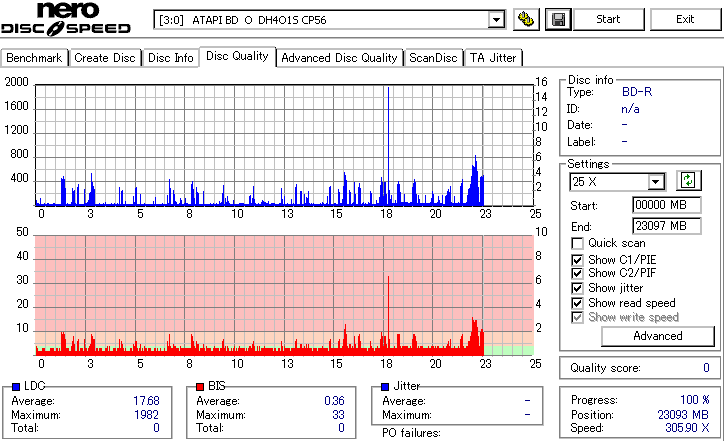Click the blue LDC legend square
Screen dimensions: 724x441
click(x=16, y=387)
